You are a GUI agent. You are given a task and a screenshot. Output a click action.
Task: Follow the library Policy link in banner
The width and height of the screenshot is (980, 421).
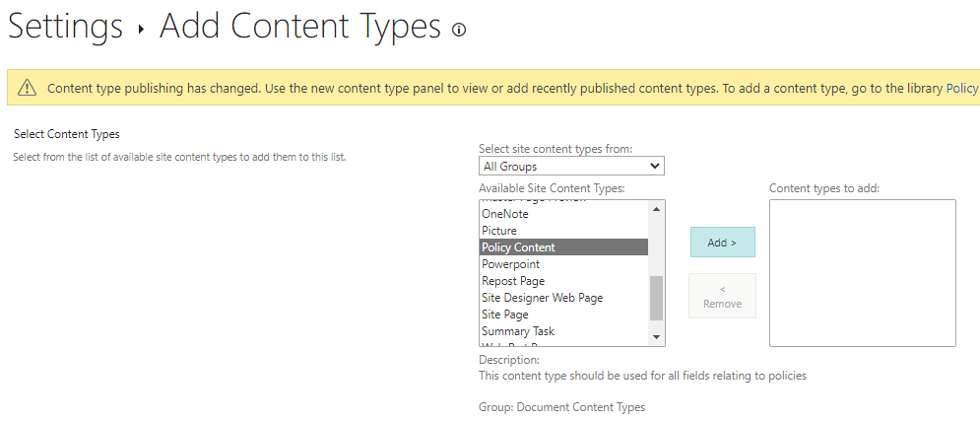click(961, 88)
